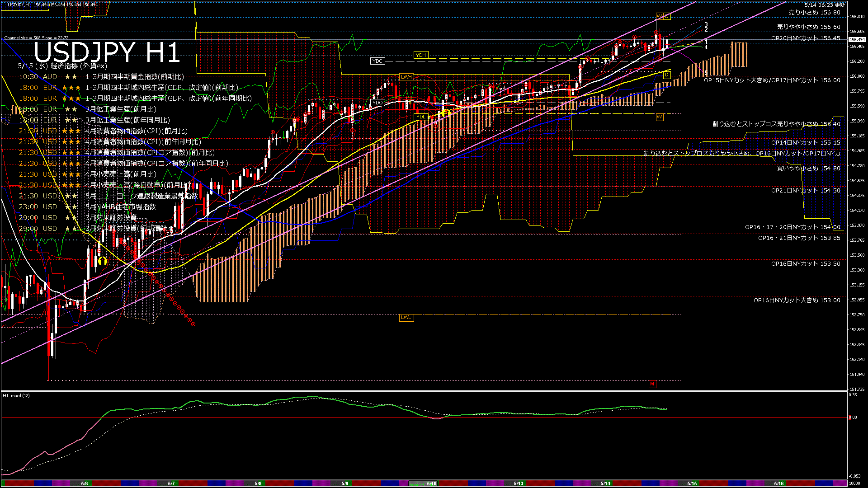
Task: Select the USD CPIコア指数(前月比) event row
Action: (117, 153)
